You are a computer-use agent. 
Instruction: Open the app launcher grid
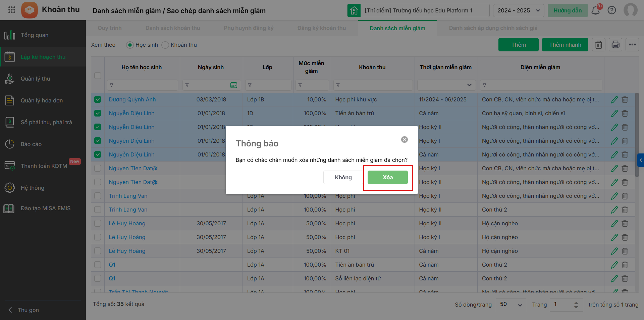[x=12, y=10]
